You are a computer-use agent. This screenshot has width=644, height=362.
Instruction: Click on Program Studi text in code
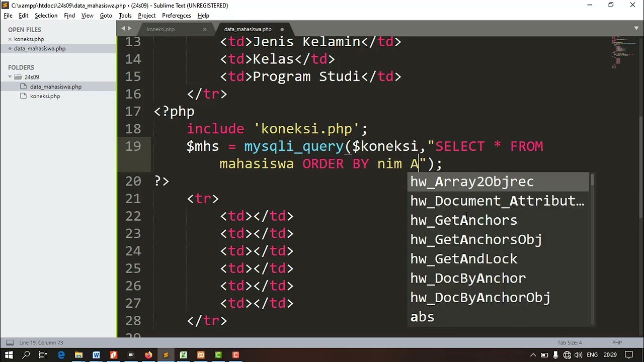(x=306, y=76)
